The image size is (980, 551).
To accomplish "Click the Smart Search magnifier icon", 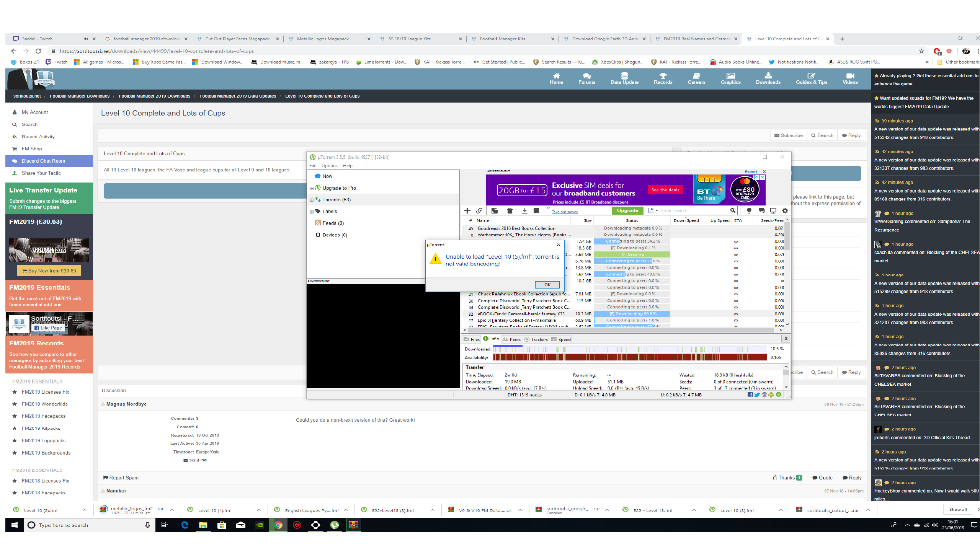I will pos(733,210).
